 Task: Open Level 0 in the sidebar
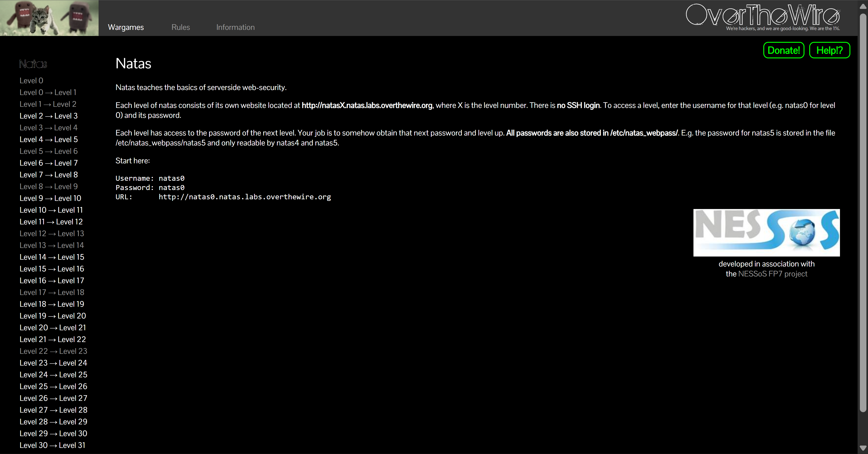[x=31, y=81]
